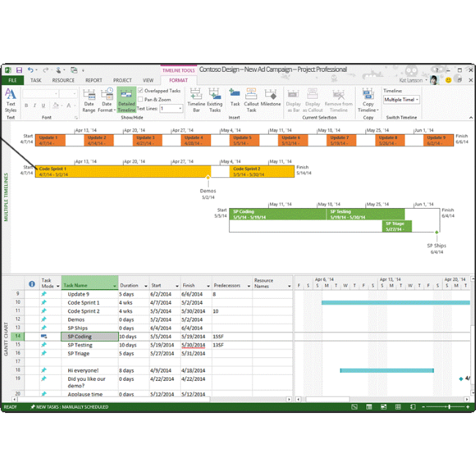Open the font name dropdown
This screenshot has height=476, width=476.
[x=56, y=94]
